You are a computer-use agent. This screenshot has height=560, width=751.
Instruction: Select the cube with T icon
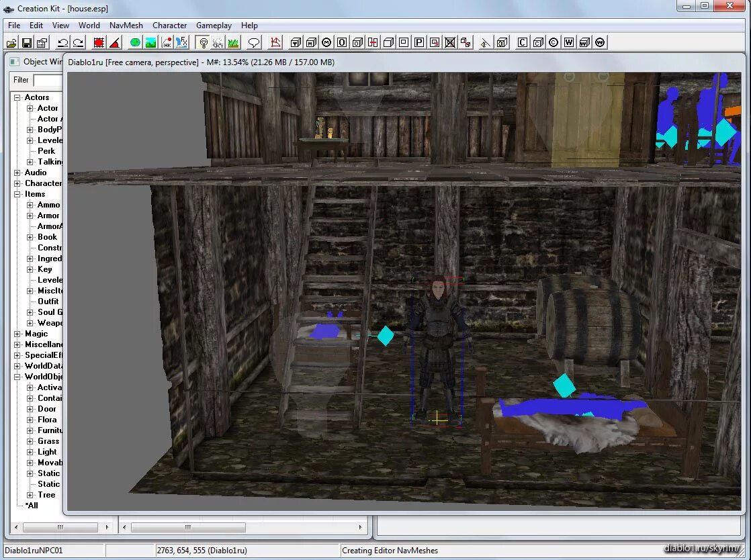click(296, 42)
